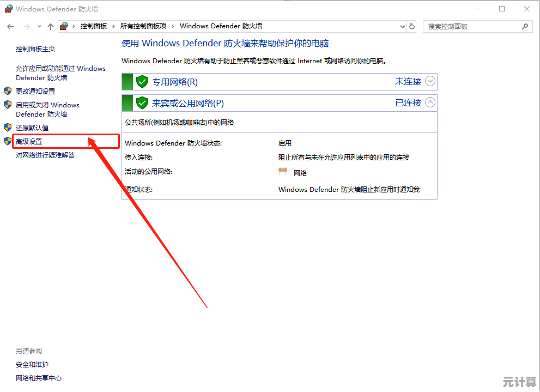Focus the 搜索控制面板 search box
The width and height of the screenshot is (540, 392).
[477, 27]
